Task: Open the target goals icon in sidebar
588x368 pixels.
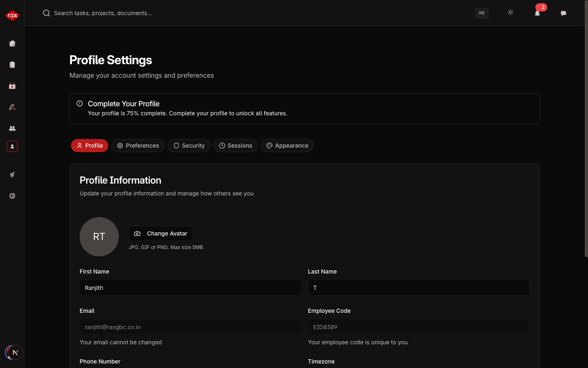Action: [12, 196]
